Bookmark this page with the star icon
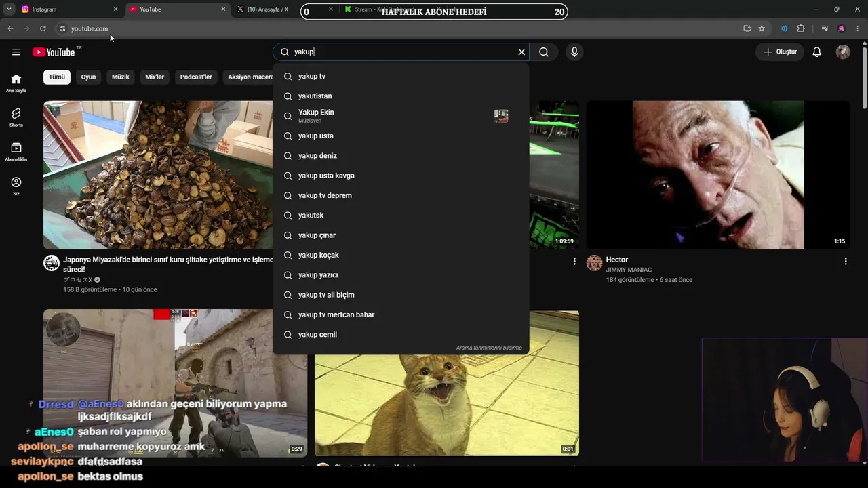This screenshot has height=488, width=868. (762, 28)
